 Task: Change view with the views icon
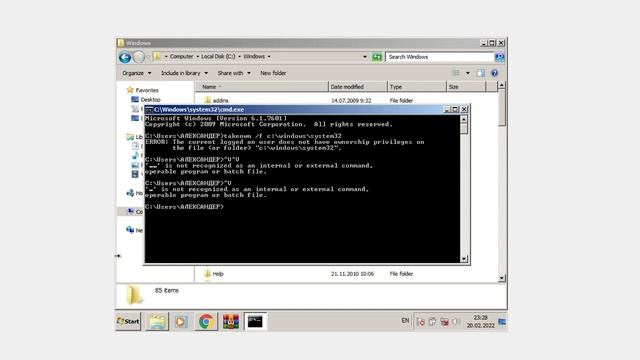click(x=456, y=73)
